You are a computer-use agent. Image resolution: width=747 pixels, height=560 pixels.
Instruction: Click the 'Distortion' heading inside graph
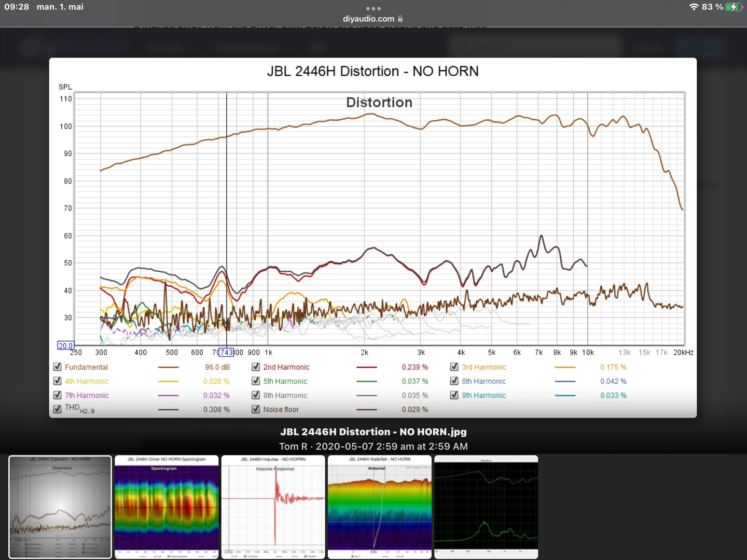coord(379,103)
